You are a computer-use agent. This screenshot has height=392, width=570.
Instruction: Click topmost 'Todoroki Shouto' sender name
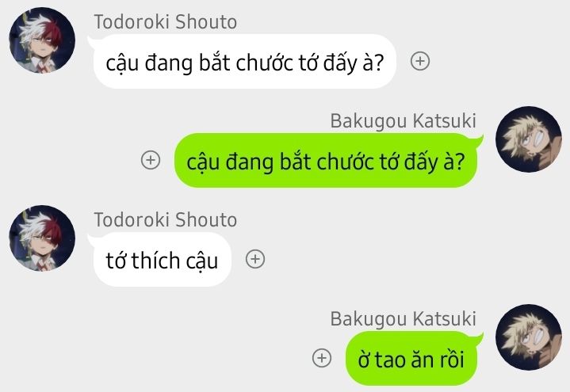166,22
